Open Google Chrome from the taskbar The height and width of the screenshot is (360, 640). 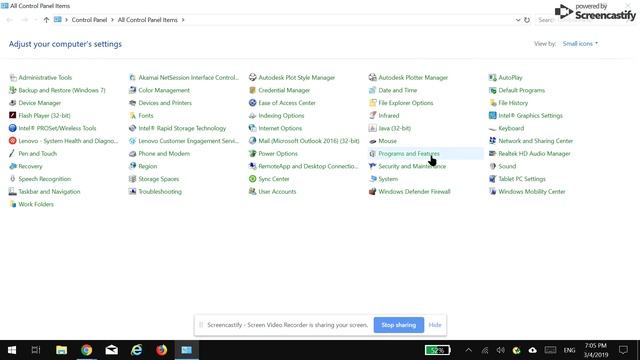pos(87,350)
